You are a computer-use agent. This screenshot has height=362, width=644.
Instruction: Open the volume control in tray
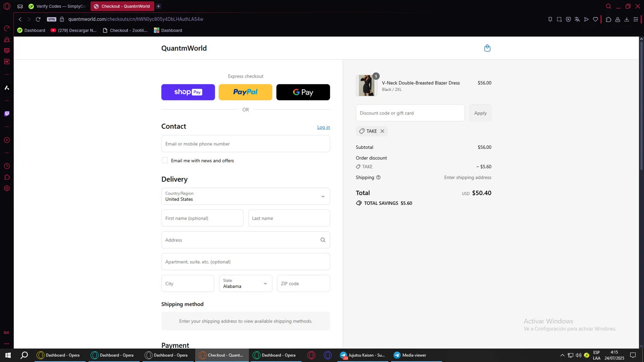click(x=578, y=355)
